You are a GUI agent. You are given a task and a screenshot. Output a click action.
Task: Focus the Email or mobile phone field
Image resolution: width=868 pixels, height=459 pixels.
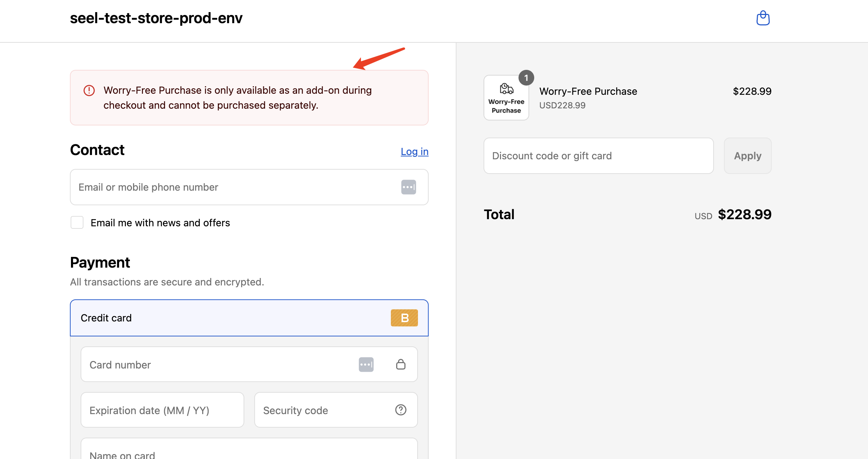pyautogui.click(x=235, y=187)
